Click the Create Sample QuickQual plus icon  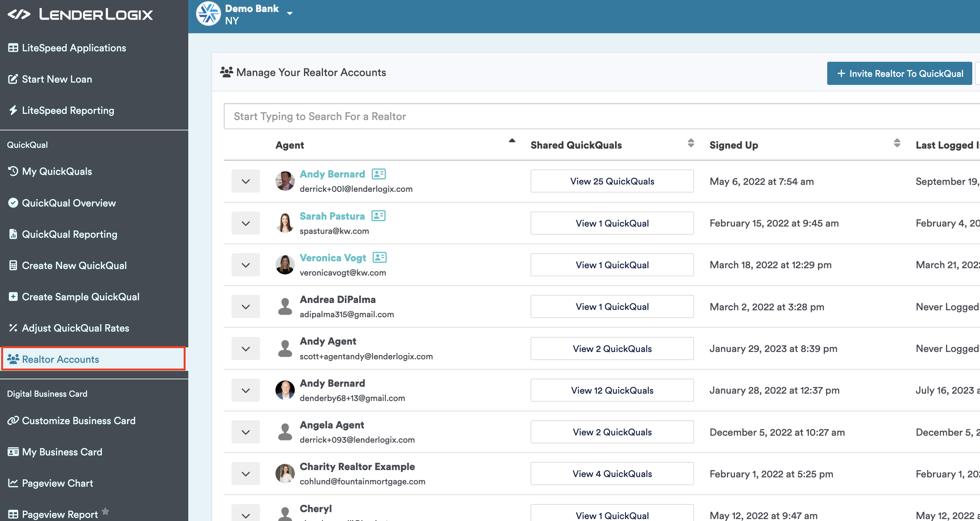(x=13, y=297)
